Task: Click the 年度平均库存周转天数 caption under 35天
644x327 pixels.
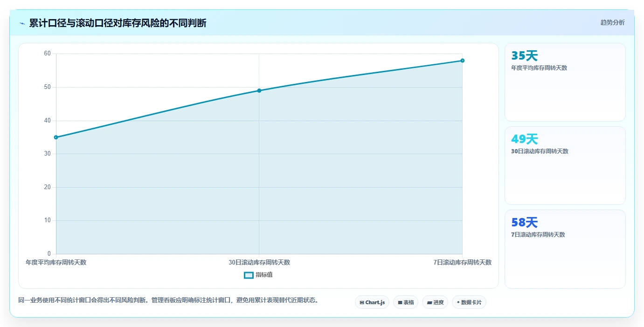Action: (x=539, y=68)
